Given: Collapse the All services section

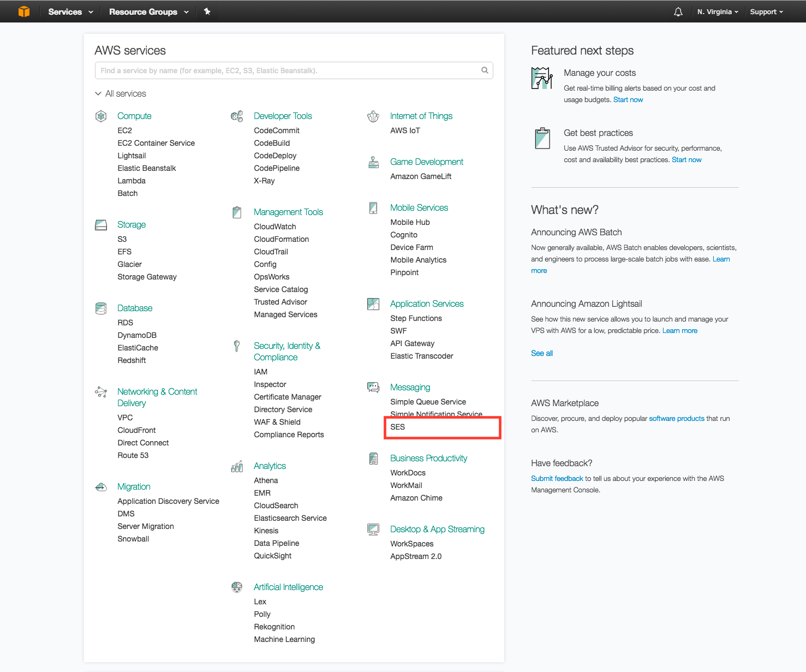Looking at the screenshot, I should tap(121, 94).
